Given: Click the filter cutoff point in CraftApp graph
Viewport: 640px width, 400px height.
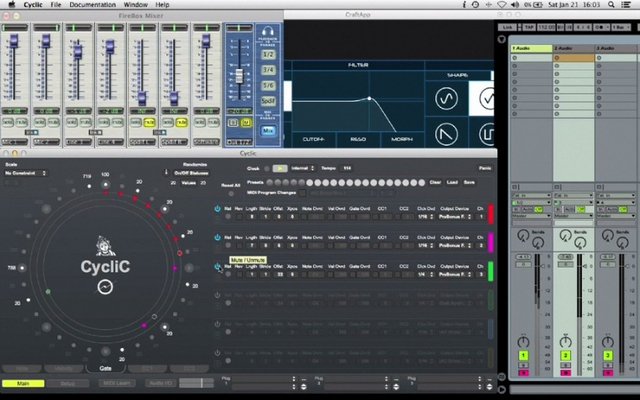Looking at the screenshot, I should 369,98.
